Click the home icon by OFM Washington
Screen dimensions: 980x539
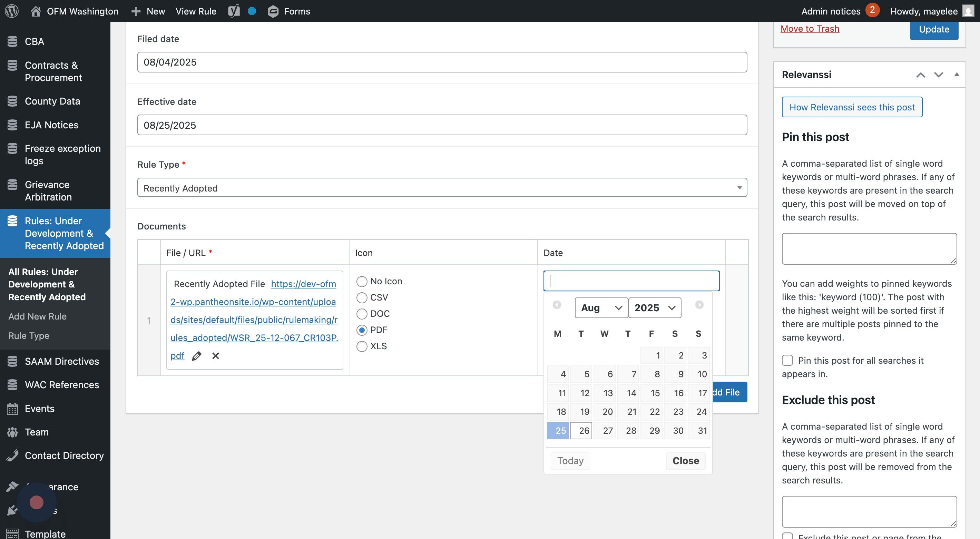coord(36,11)
